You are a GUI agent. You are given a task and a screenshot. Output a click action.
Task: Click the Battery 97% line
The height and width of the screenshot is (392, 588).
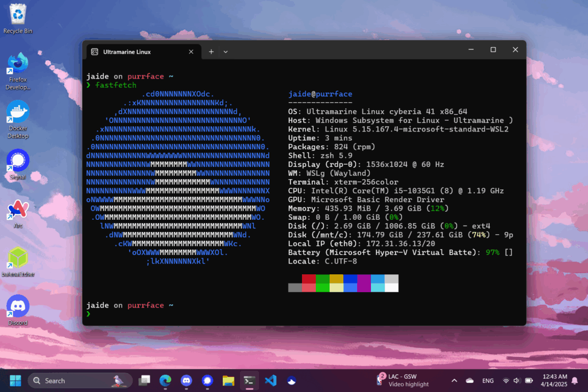[400, 253]
